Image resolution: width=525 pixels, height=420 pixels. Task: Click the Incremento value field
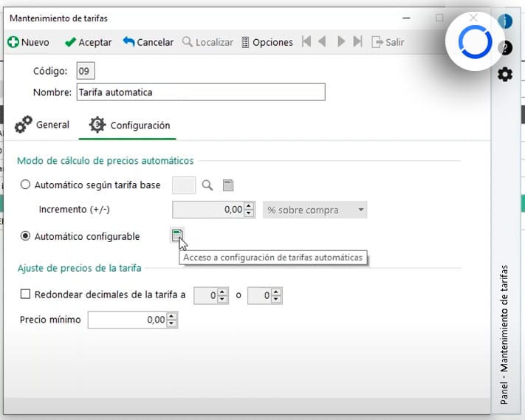click(208, 210)
